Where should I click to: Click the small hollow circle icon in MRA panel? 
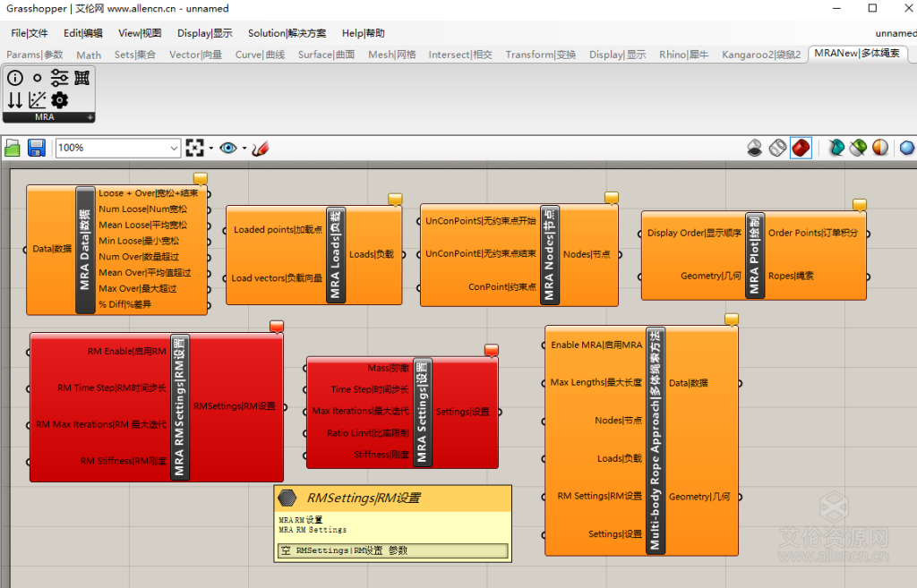pyautogui.click(x=38, y=78)
